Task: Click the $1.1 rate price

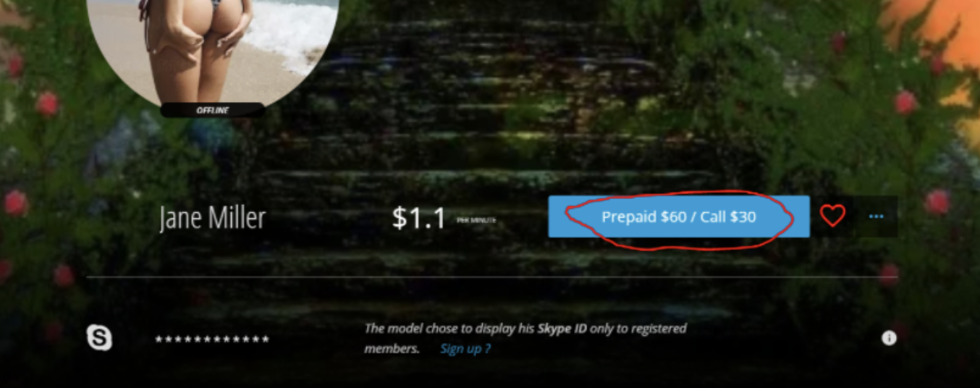Action: click(418, 218)
